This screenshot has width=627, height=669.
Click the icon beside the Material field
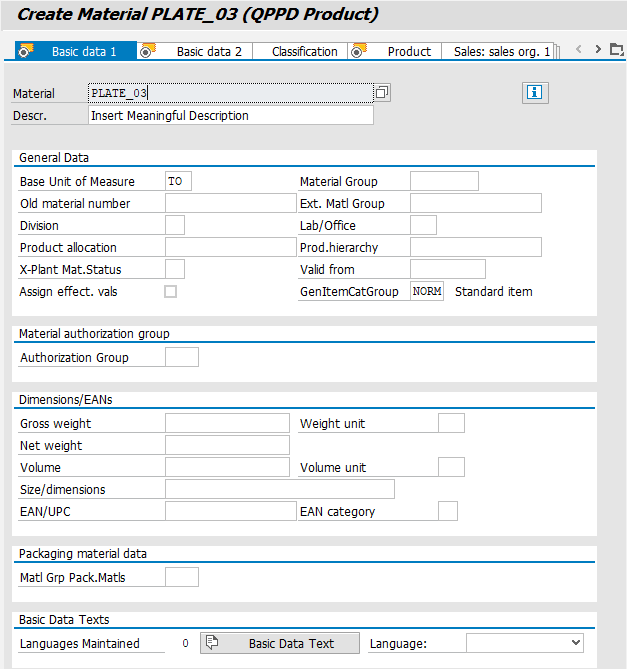pyautogui.click(x=381, y=93)
